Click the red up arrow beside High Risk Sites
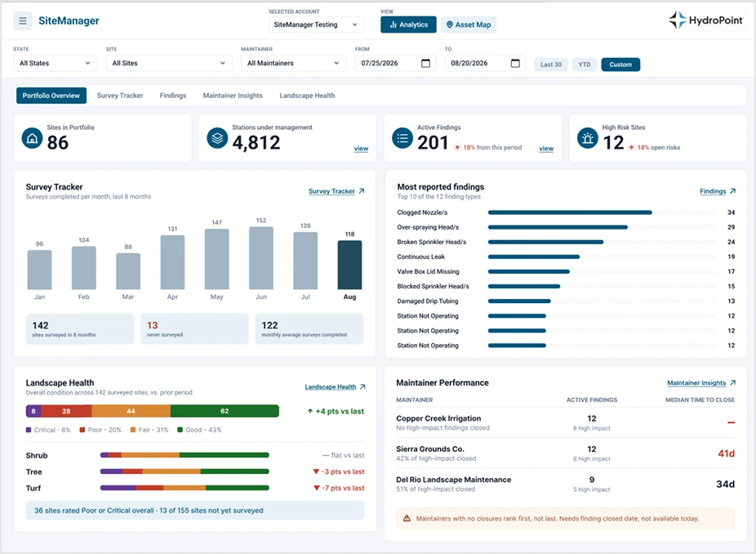 (x=631, y=148)
